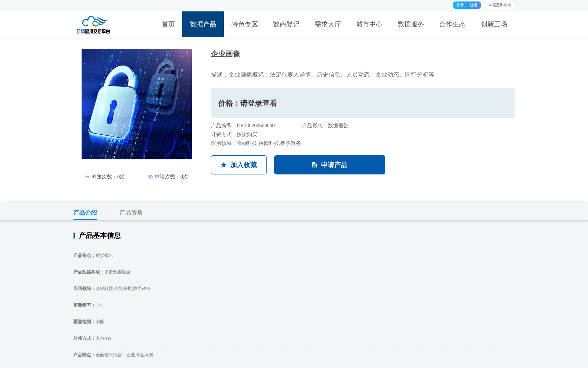Open the 首页 menu item
The width and height of the screenshot is (588, 368).
(x=168, y=24)
